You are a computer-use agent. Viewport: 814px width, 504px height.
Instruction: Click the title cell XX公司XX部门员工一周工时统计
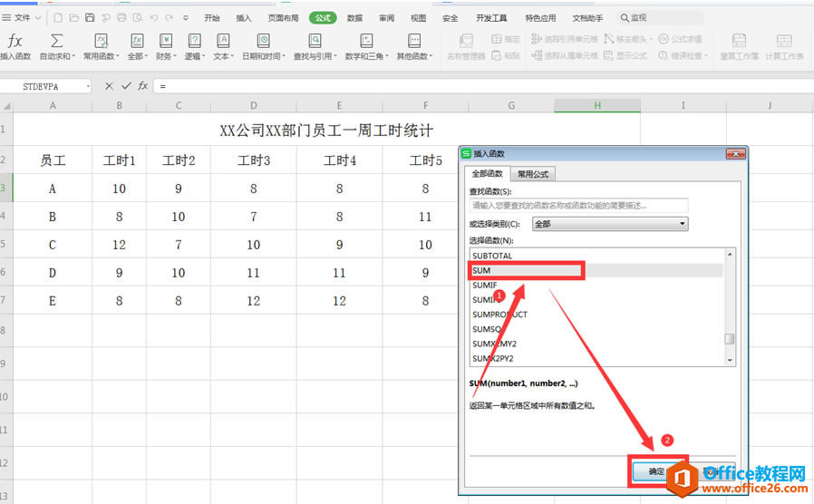326,130
